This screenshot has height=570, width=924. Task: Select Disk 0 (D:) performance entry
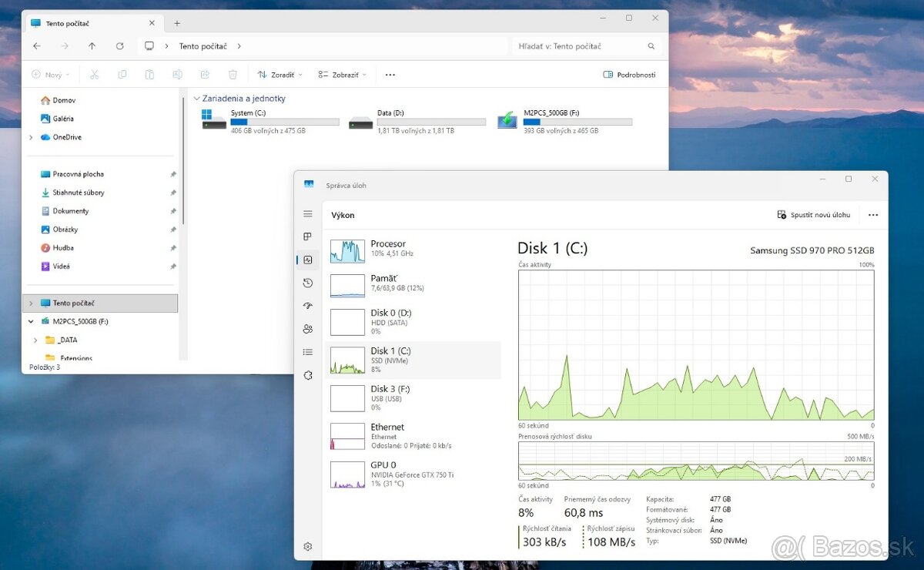click(x=415, y=322)
